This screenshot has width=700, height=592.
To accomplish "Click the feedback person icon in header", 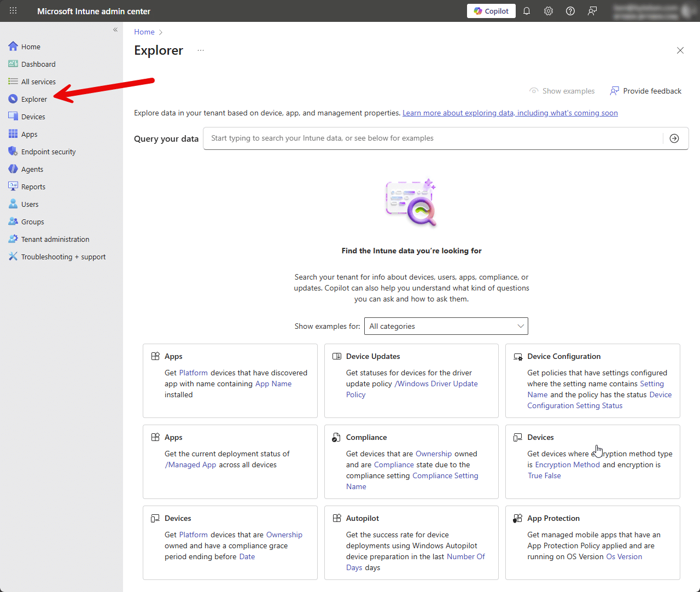I will (592, 11).
